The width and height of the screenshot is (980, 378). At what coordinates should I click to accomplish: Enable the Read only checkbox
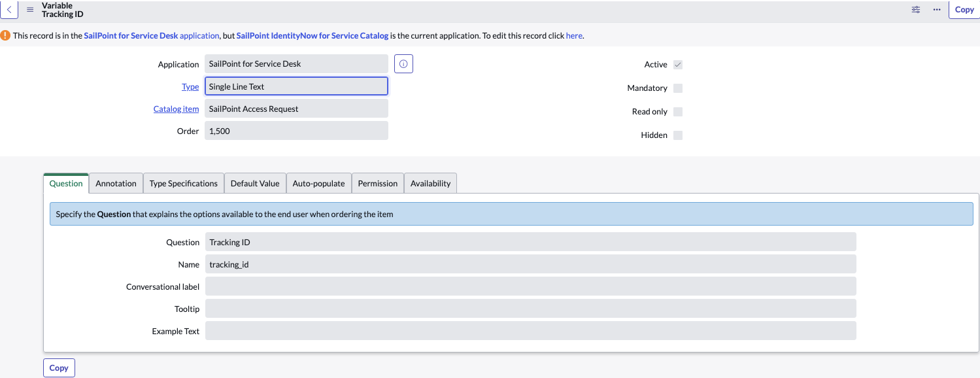[x=678, y=112]
